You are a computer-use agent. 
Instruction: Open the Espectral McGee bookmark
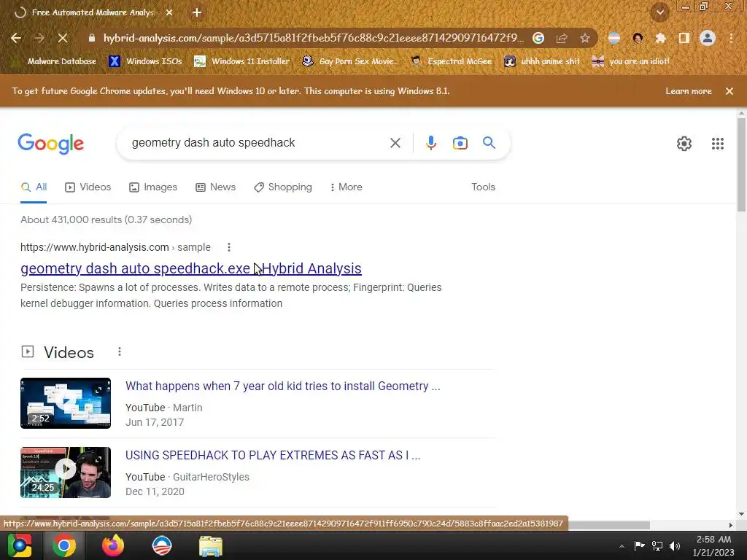pyautogui.click(x=451, y=61)
